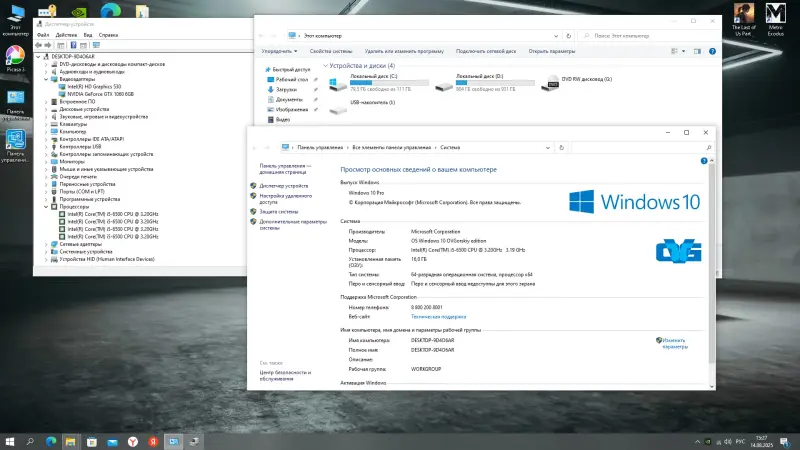Open Yandex Browser taskbar icon
This screenshot has height=450, width=800.
133,441
